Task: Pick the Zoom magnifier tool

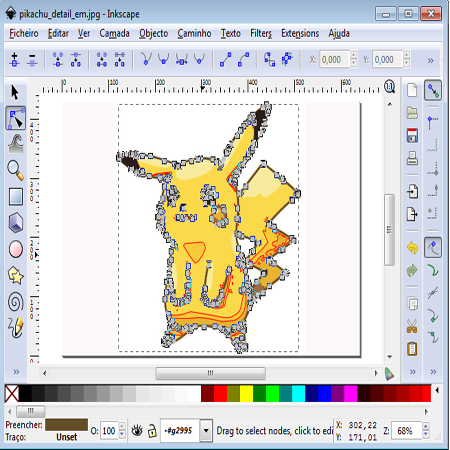Action: tap(15, 170)
